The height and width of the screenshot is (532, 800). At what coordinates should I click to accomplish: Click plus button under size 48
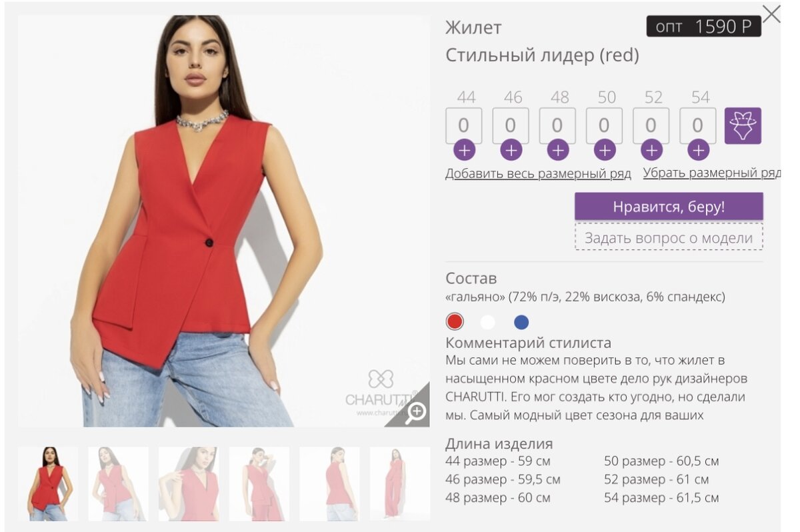point(557,150)
